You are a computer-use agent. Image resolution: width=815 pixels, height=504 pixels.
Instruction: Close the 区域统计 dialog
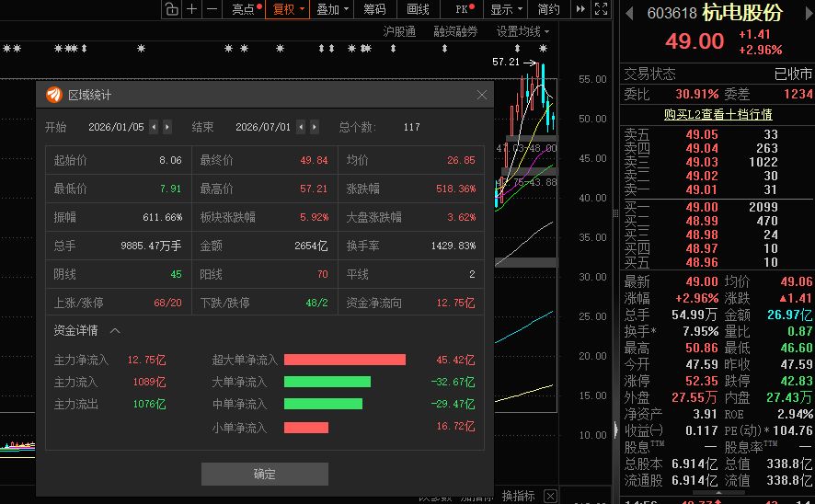[x=482, y=95]
